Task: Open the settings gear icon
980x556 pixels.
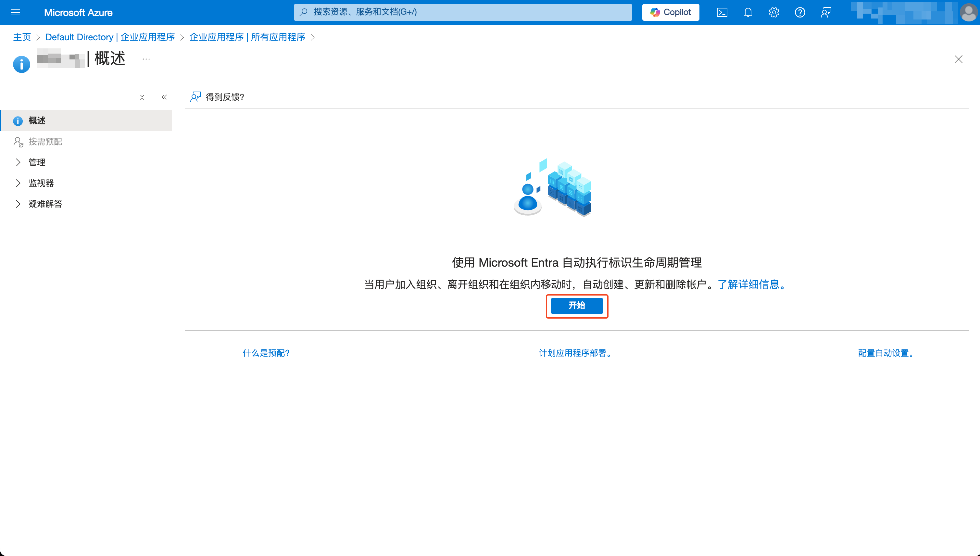Action: 773,12
